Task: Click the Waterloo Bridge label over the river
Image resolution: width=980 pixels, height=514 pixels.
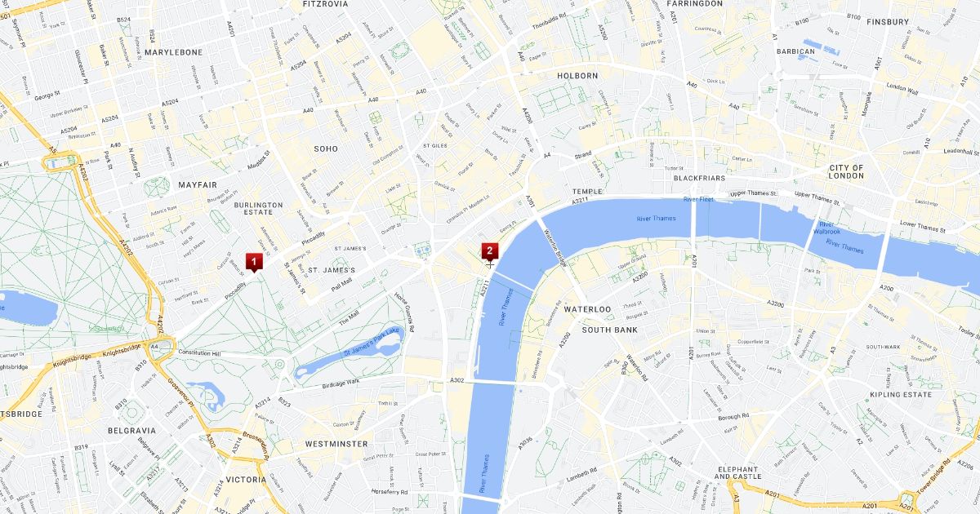Action: point(555,246)
